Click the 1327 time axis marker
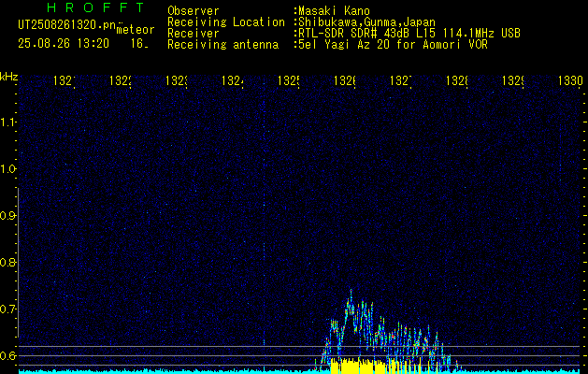This screenshot has width=588, height=374. click(401, 81)
